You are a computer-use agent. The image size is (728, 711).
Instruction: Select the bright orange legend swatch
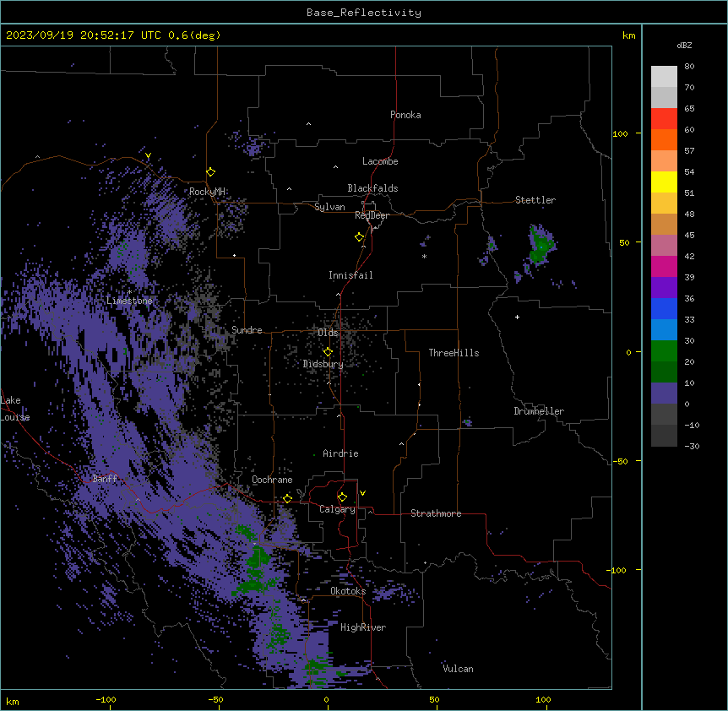(x=664, y=139)
